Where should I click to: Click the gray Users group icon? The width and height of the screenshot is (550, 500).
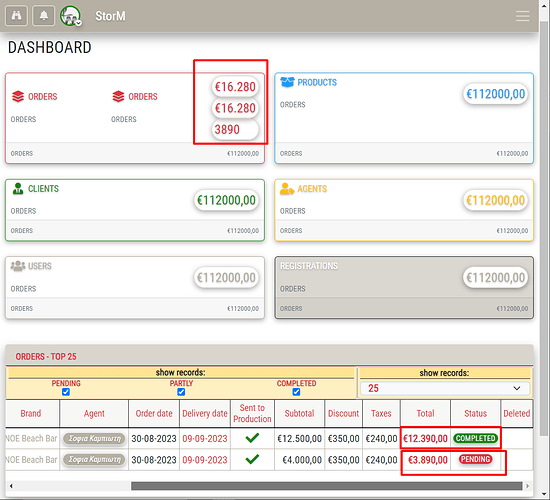[18, 266]
